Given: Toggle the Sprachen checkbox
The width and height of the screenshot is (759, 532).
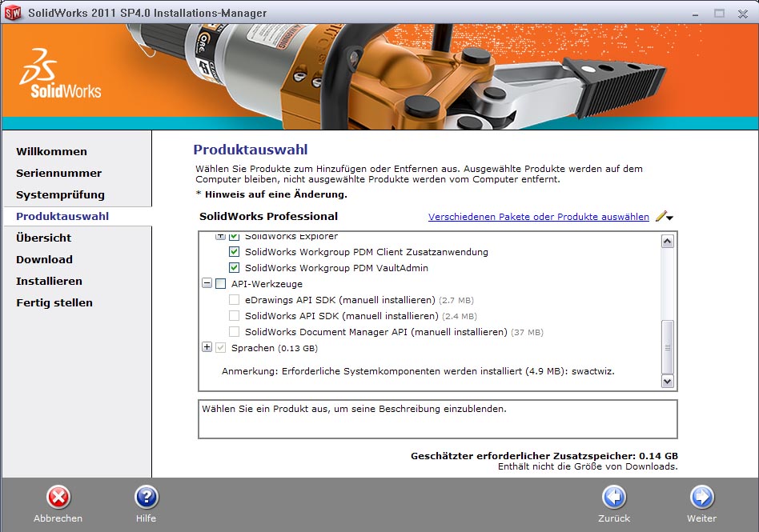Looking at the screenshot, I should coord(221,348).
